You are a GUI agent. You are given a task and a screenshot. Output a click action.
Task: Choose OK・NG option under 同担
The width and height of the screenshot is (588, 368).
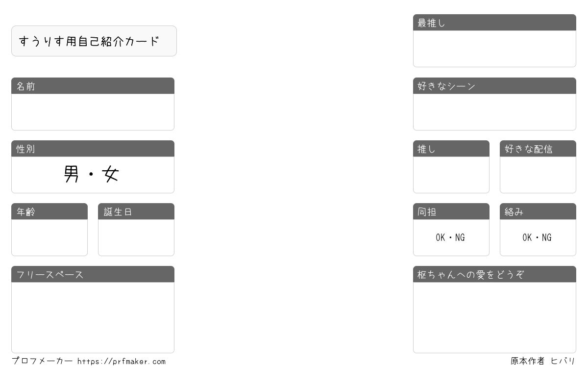(450, 237)
